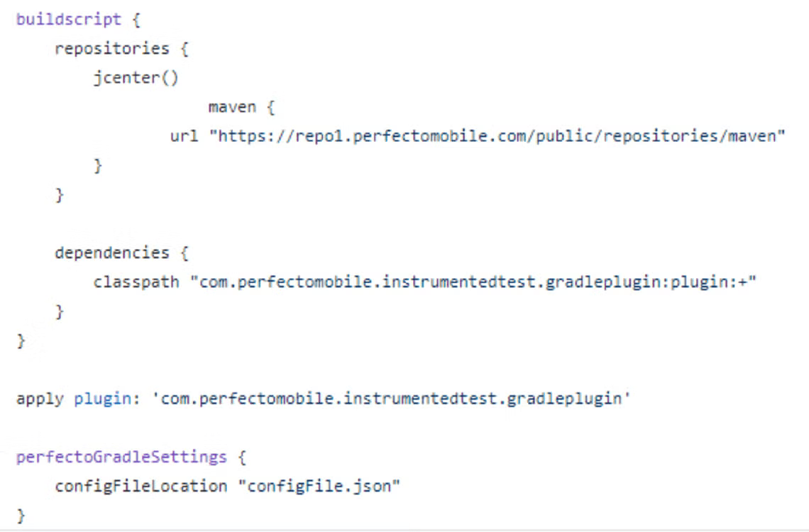Click the perfectoGradleSettings identifier
Screen dimensions: 809x532
tap(121, 457)
